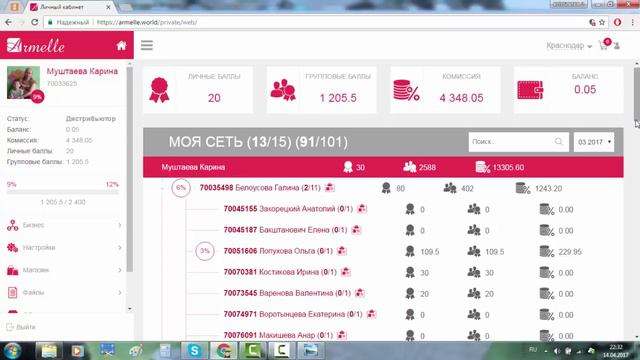Click the Бизнес sidebar icon
Screen dimensions: 640x360
(x=13, y=225)
